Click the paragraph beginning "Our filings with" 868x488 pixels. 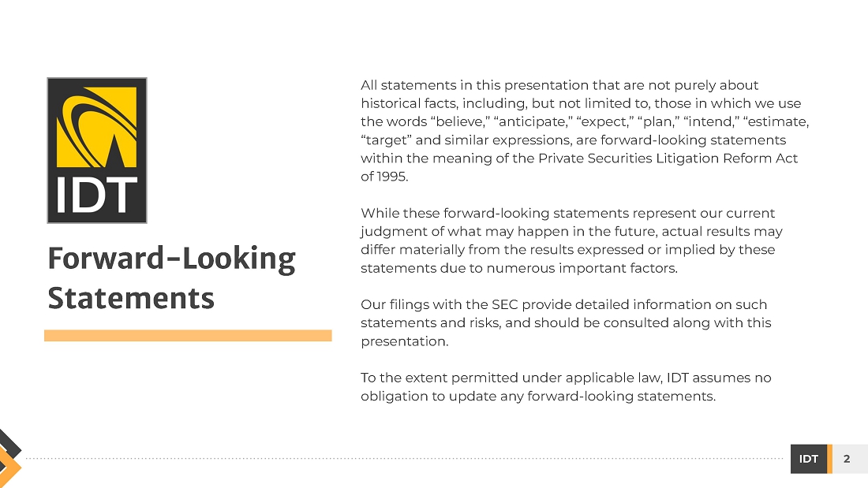click(565, 322)
